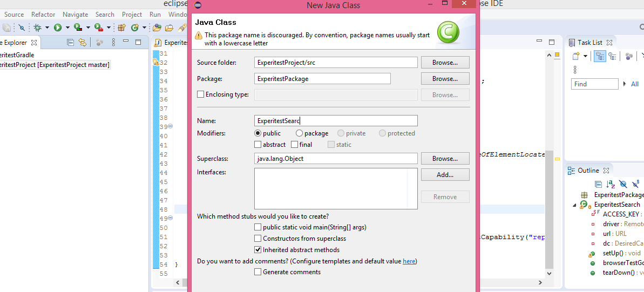Click the Open Type folder icon
Viewport: 644px width, 292px height.
[157, 28]
